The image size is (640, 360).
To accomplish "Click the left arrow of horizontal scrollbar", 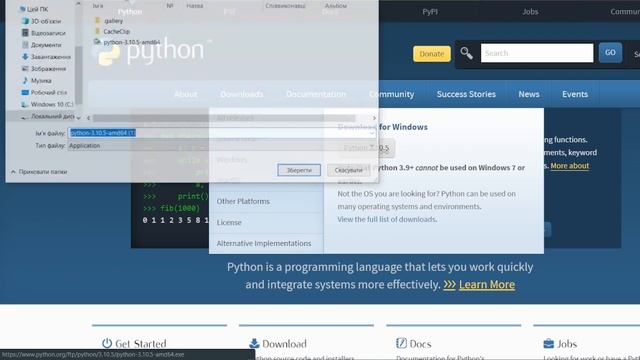I will click(x=89, y=118).
